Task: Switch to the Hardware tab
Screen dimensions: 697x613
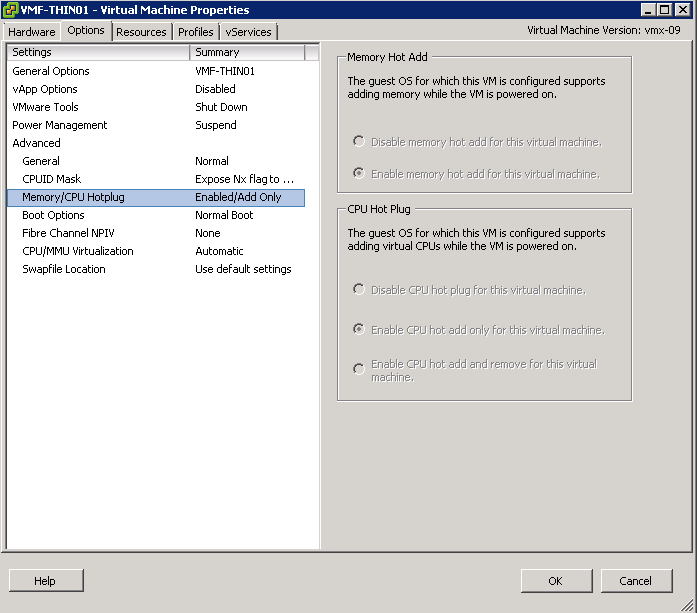Action: [32, 32]
